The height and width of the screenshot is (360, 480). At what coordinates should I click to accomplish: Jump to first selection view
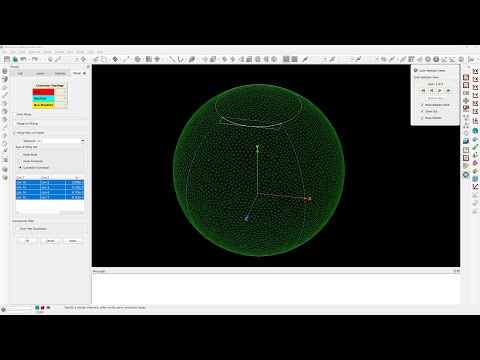point(423,90)
